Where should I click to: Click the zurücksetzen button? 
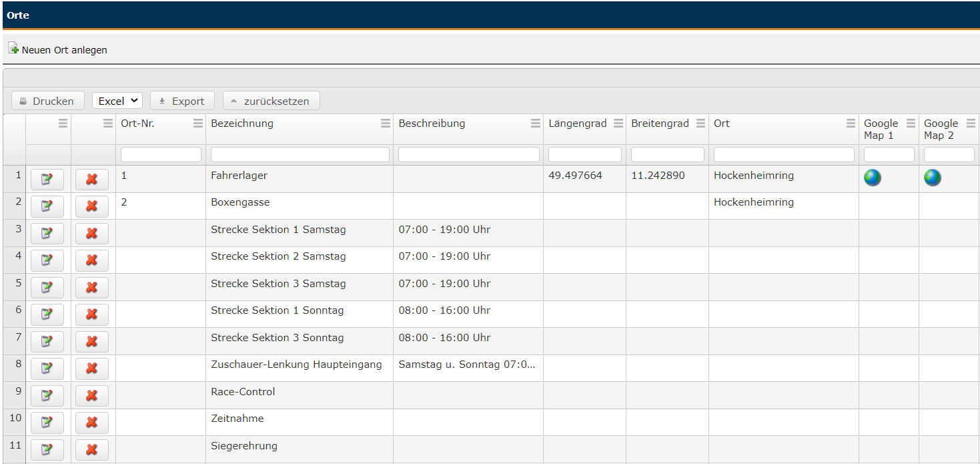271,101
